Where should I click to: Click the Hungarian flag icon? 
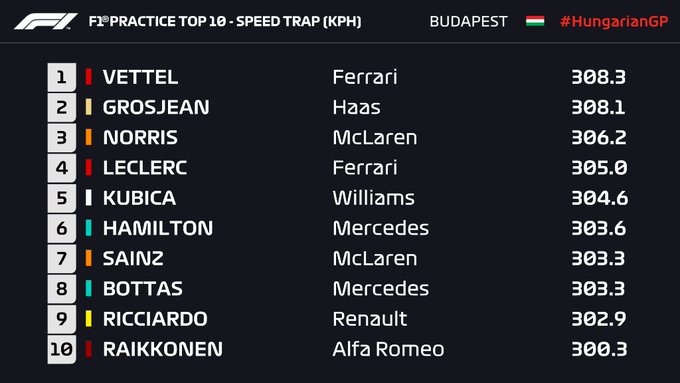point(535,21)
